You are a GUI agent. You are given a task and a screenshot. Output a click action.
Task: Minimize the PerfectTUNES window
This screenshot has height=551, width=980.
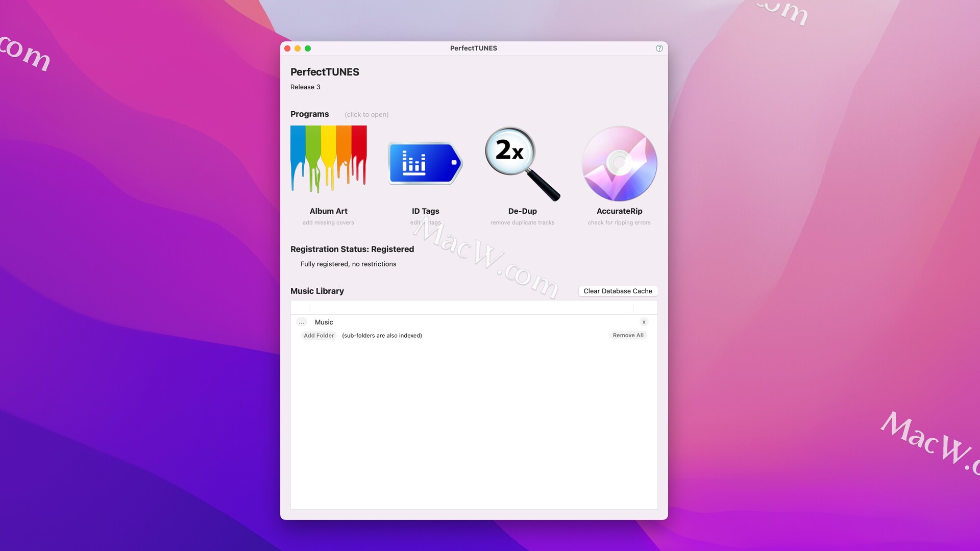point(298,48)
